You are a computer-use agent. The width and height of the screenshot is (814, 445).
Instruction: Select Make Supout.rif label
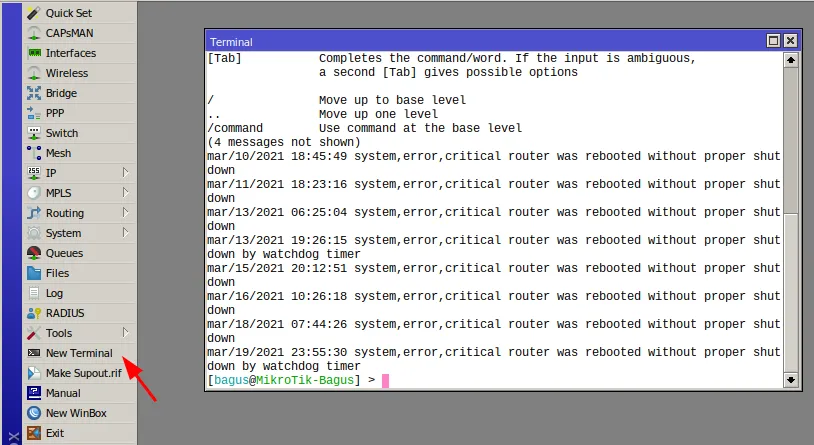click(84, 373)
